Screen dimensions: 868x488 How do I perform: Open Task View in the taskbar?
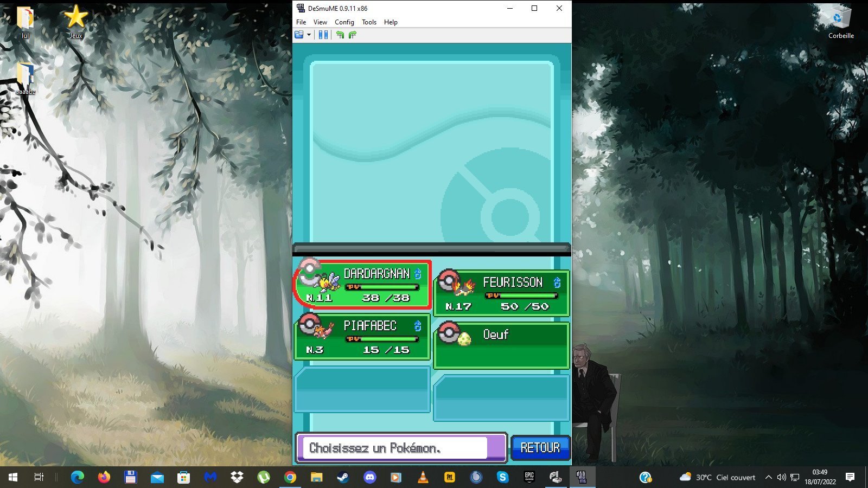[39, 477]
